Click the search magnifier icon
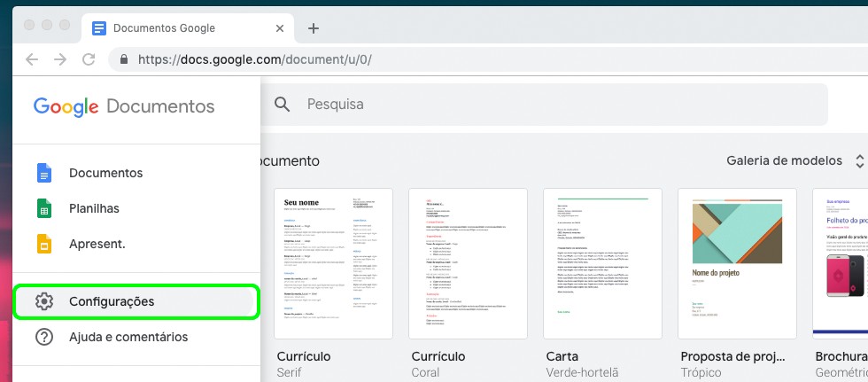The width and height of the screenshot is (868, 382). pos(283,104)
